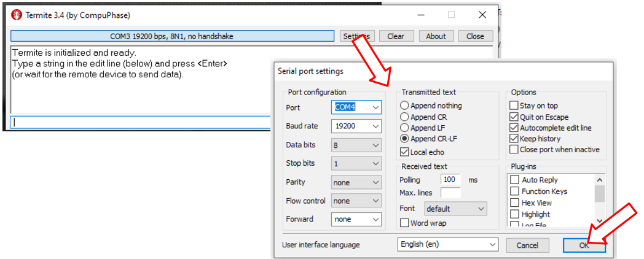Open the Port dropdown showing COM4
Image resolution: width=644 pixels, height=259 pixels.
click(x=356, y=107)
